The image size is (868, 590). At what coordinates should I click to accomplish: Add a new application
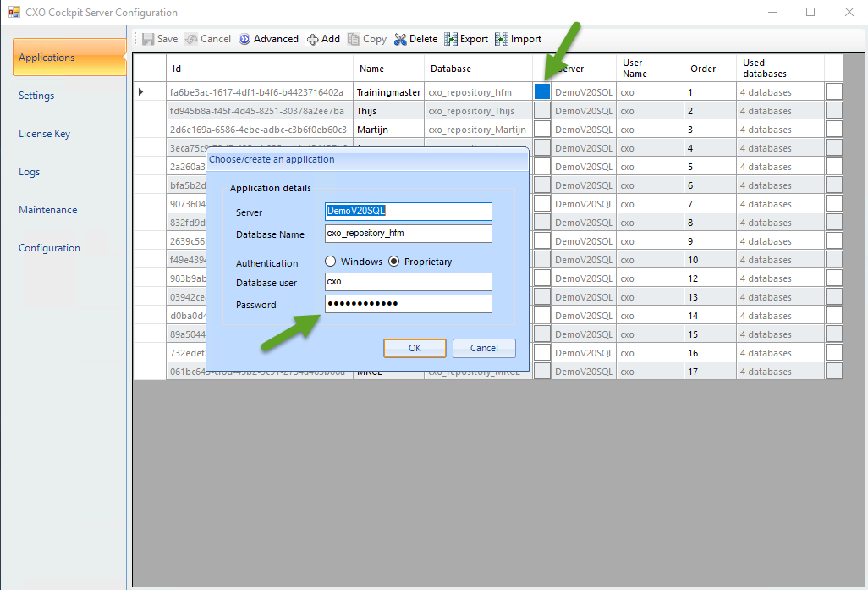[x=323, y=39]
